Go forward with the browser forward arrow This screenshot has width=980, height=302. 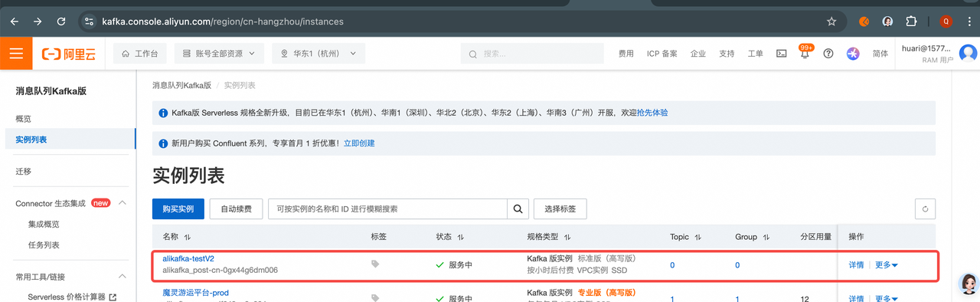tap(38, 21)
